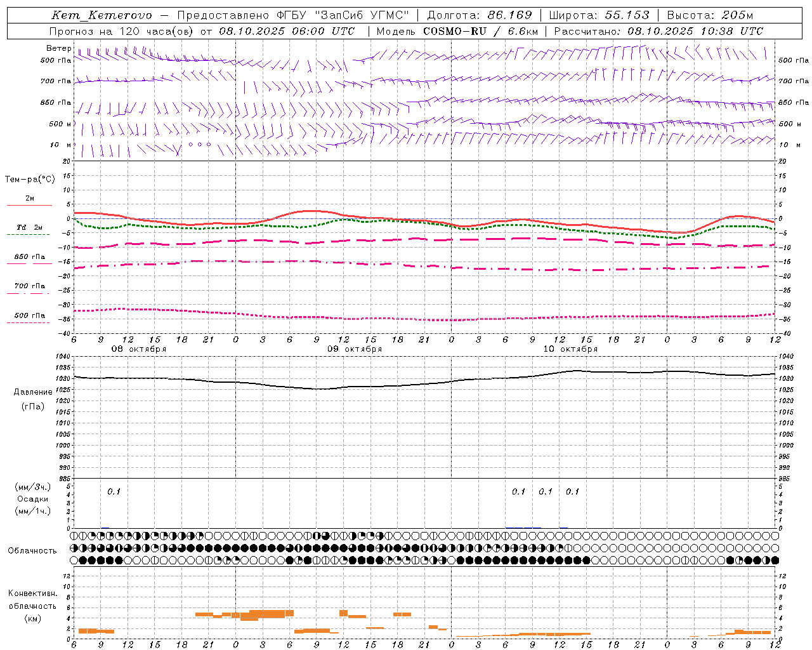The image size is (812, 650).
Task: Click the Высота: 205м value
Action: (710, 15)
